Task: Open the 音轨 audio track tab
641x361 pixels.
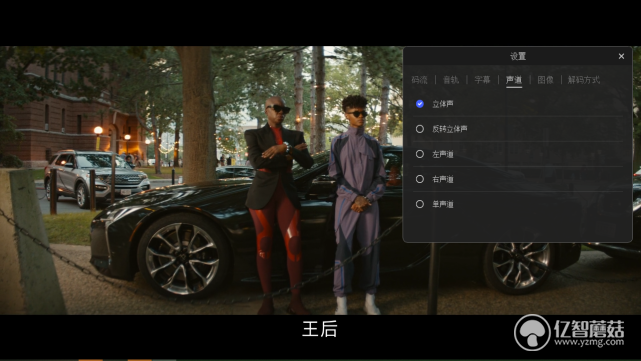Action: (x=451, y=80)
